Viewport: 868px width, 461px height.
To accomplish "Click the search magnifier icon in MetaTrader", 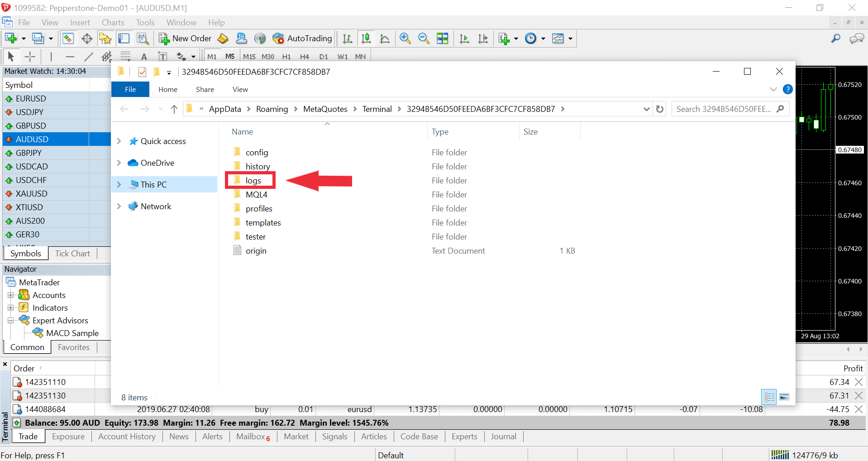I will 836,38.
